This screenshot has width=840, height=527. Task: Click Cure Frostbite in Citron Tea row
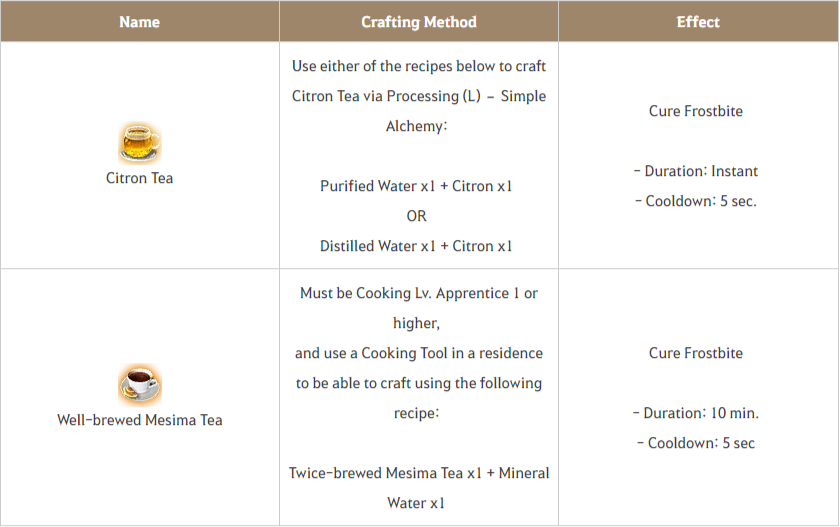(x=696, y=111)
